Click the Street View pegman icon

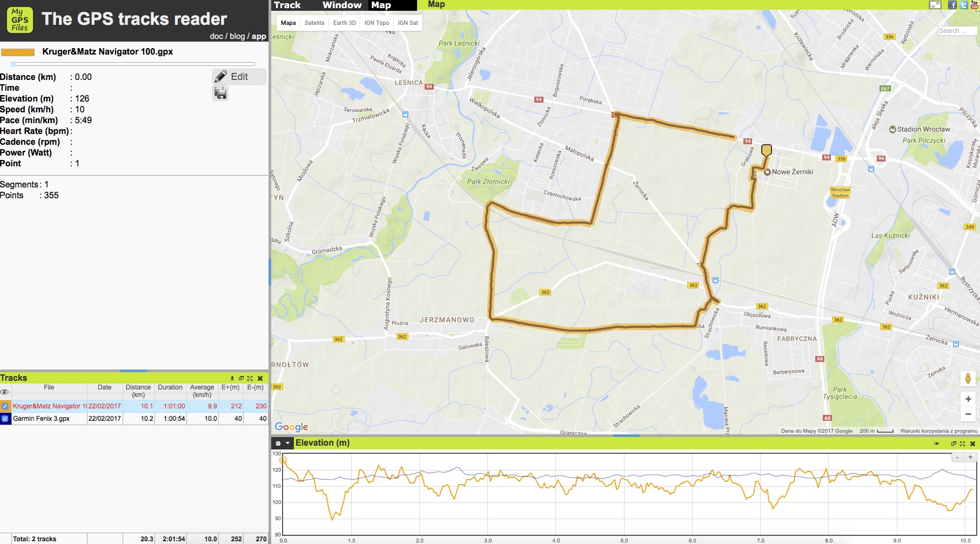[968, 378]
